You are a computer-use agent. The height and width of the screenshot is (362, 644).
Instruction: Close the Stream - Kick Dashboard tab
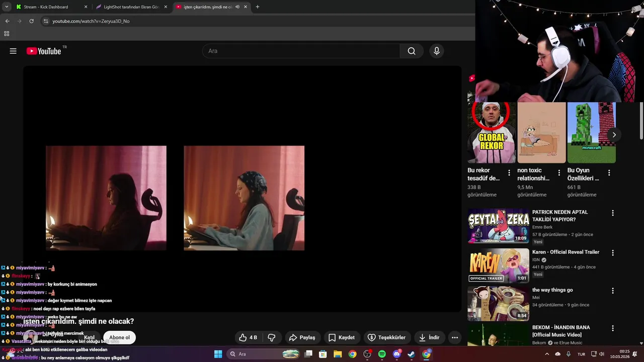click(x=86, y=7)
